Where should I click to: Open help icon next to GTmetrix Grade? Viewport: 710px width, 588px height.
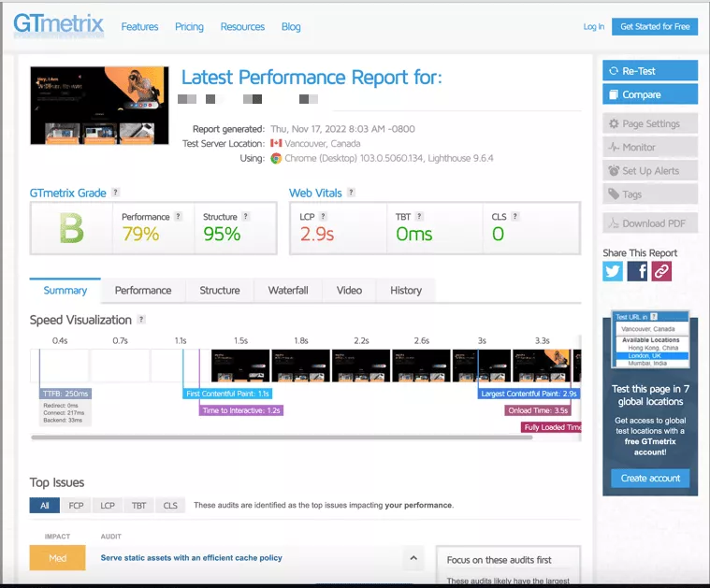click(x=116, y=193)
